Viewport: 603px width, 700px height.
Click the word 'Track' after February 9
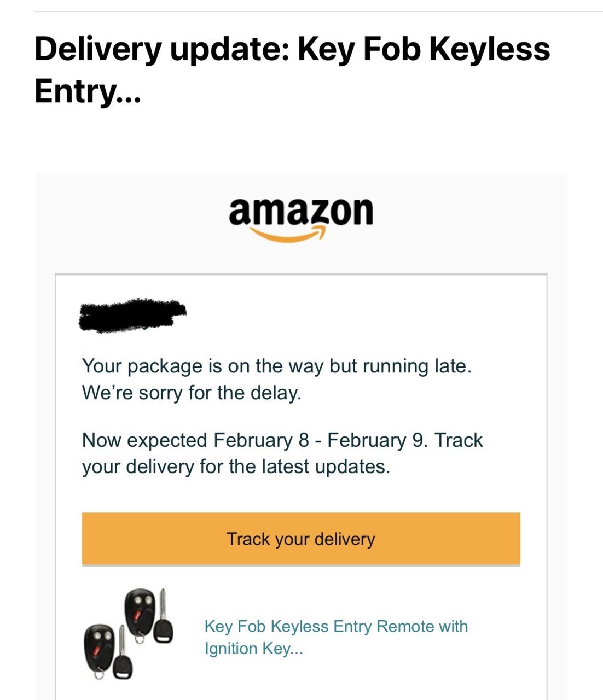coord(459,440)
